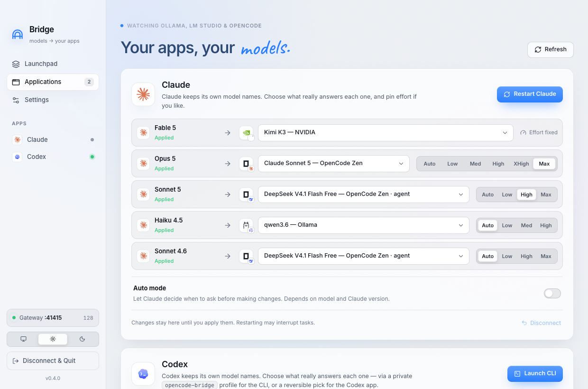The height and width of the screenshot is (389, 588).
Task: Click the Codex icon in Apps list
Action: coord(17,157)
